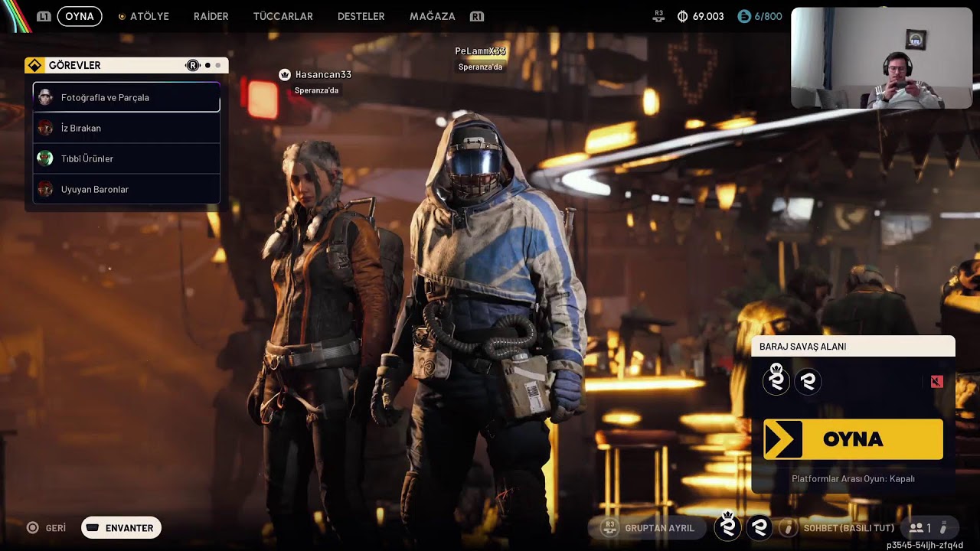Image resolution: width=980 pixels, height=551 pixels.
Task: Click the trader avatar beside İz Bırakan
Action: click(x=45, y=128)
